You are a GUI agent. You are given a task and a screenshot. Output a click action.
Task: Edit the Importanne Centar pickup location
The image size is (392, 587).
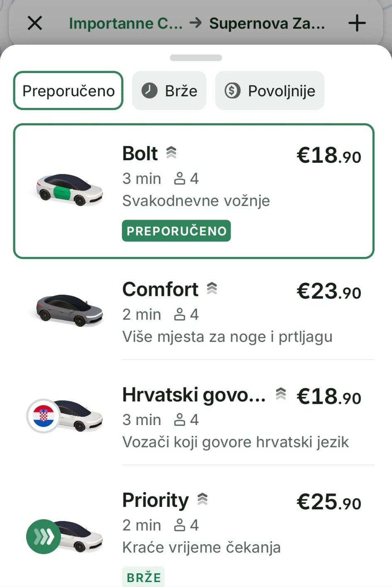[x=126, y=23]
